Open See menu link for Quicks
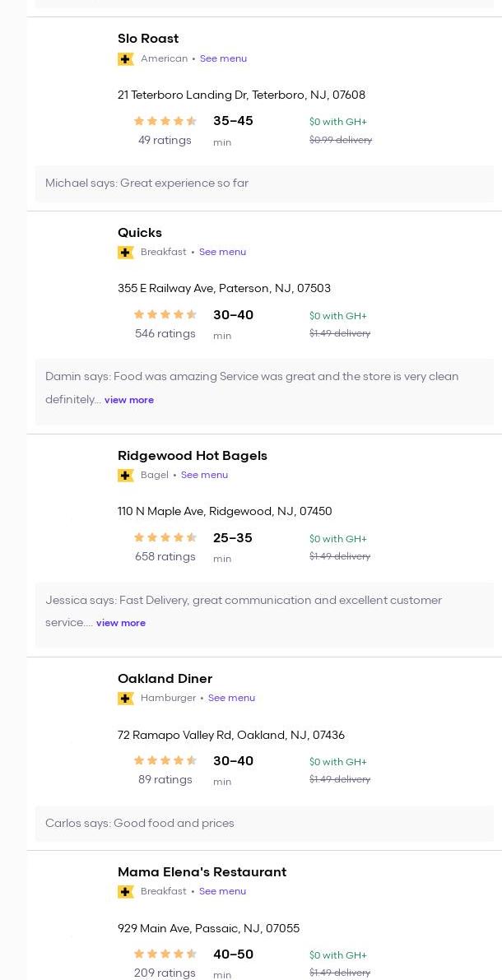Screen dimensions: 502x980 [x=222, y=253]
